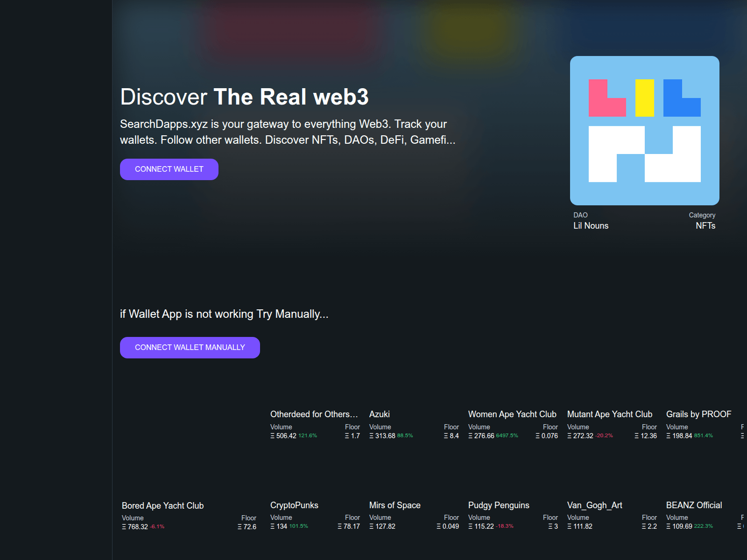Open the Mutant Ape Yacht Club collection

(x=610, y=414)
